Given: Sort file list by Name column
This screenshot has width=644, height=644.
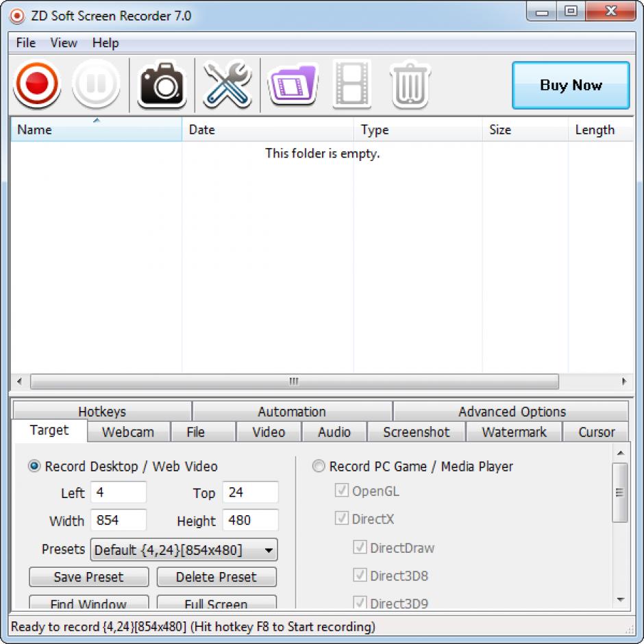Looking at the screenshot, I should point(96,129).
